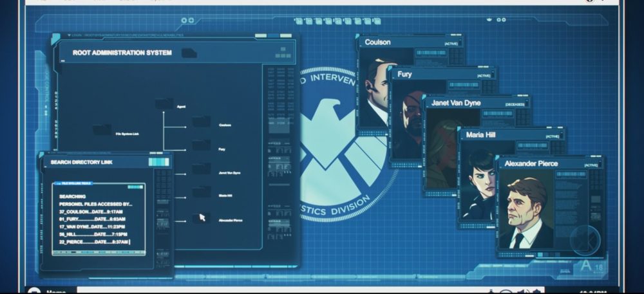Image resolution: width=644 pixels, height=294 pixels.
Task: Select the 17_VAN DYNE 11:23PM log entry
Action: (x=92, y=226)
